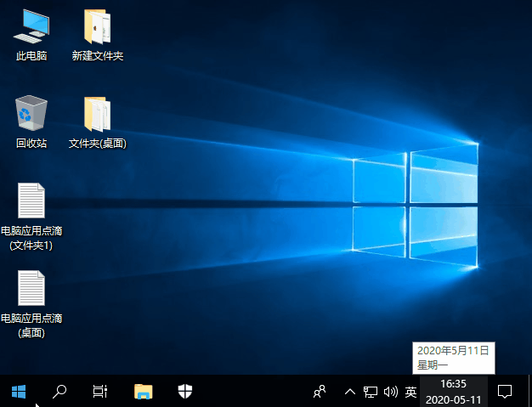Select the 电脑应用点滴(文件夹1) text file
The height and width of the screenshot is (407, 532).
click(x=31, y=217)
